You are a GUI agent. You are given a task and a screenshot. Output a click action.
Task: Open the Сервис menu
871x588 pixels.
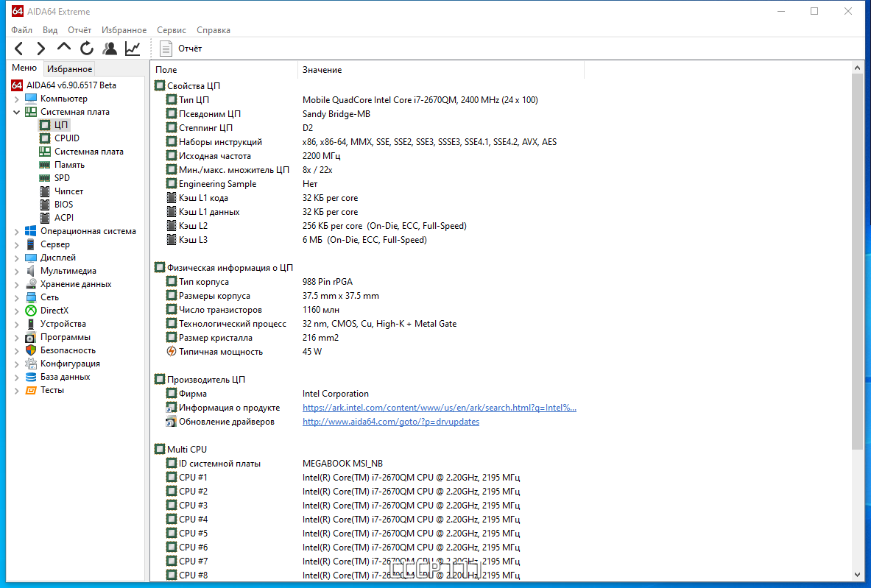pos(171,30)
